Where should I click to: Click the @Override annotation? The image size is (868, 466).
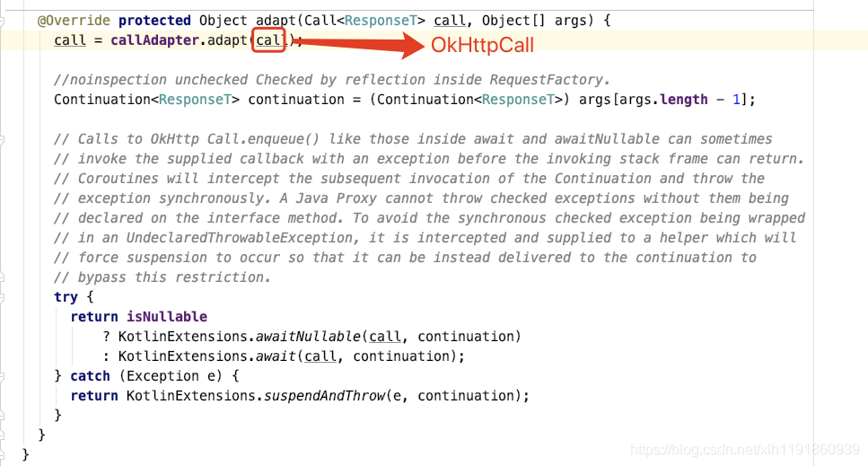pyautogui.click(x=74, y=21)
